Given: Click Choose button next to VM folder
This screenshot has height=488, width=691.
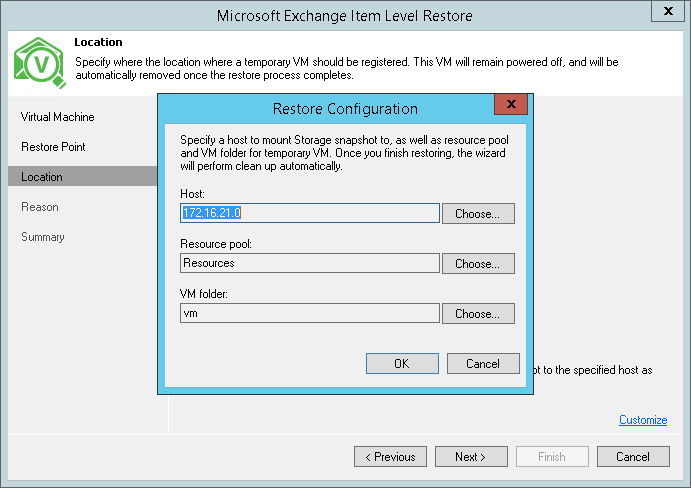Looking at the screenshot, I should (x=478, y=313).
